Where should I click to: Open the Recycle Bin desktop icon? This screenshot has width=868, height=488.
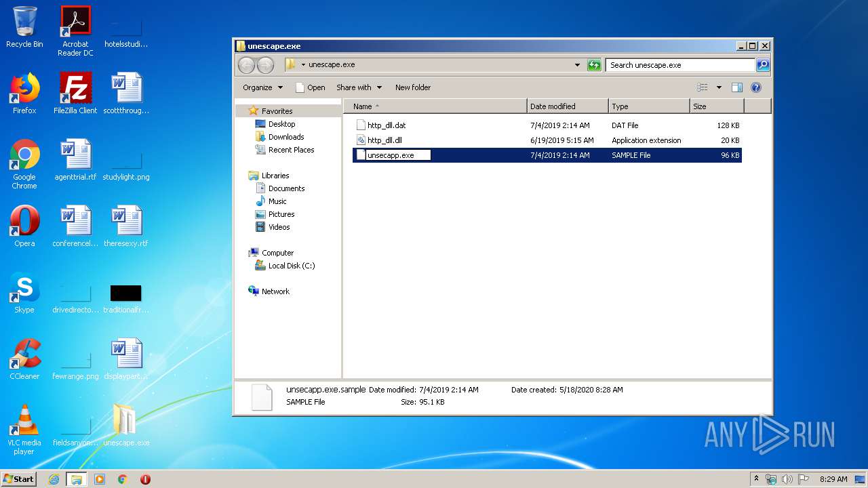tap(24, 28)
